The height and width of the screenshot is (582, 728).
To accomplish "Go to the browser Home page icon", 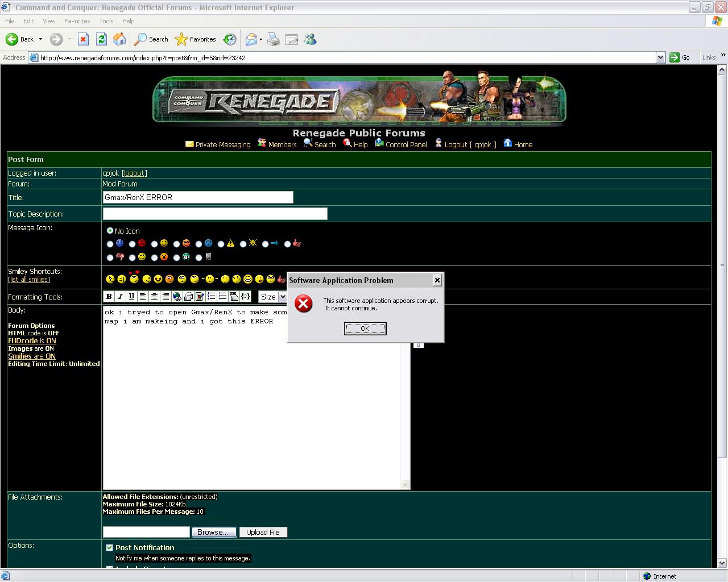I will 119,39.
